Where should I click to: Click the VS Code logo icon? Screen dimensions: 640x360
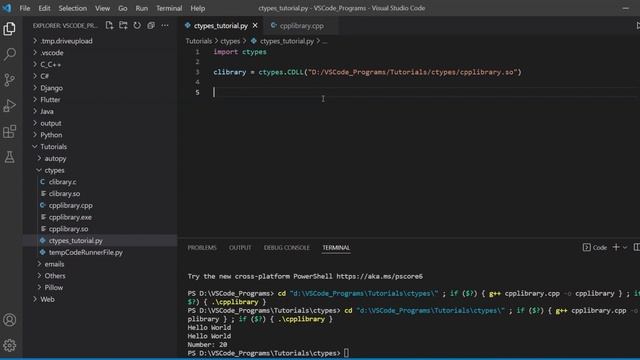[x=7, y=8]
